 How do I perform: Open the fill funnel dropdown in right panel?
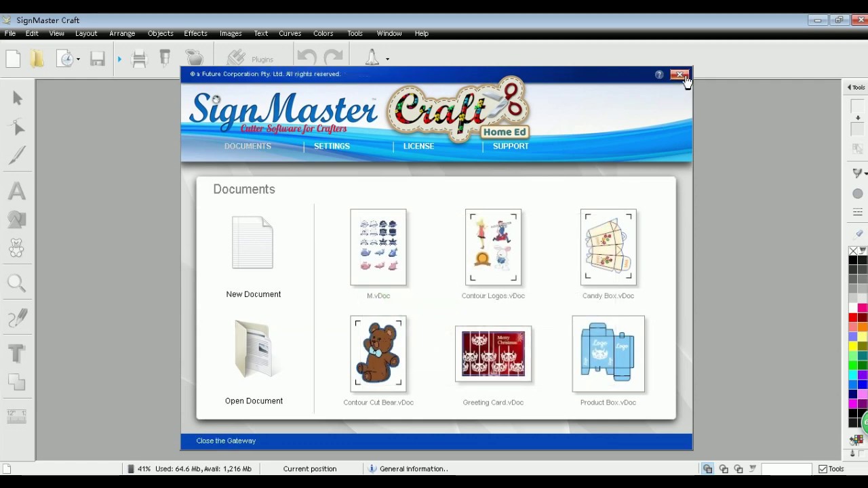tap(859, 173)
